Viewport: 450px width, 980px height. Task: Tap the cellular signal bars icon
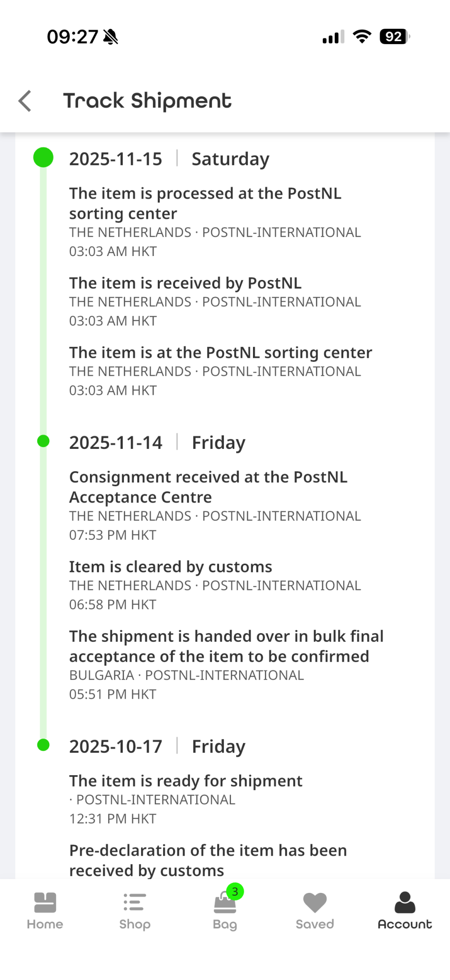333,37
